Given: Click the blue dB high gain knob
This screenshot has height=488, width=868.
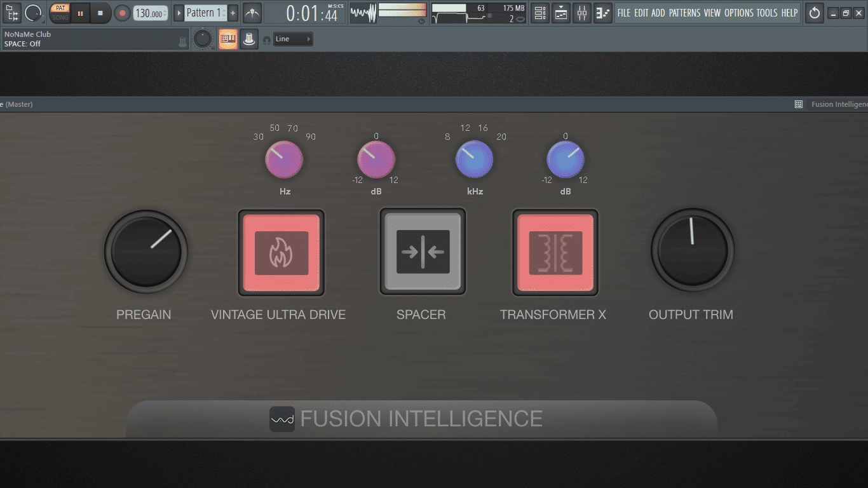Looking at the screenshot, I should [x=566, y=159].
